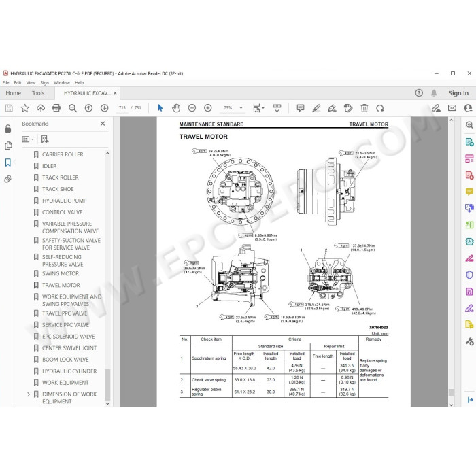
Task: Open the Window menu
Action: pyautogui.click(x=62, y=82)
